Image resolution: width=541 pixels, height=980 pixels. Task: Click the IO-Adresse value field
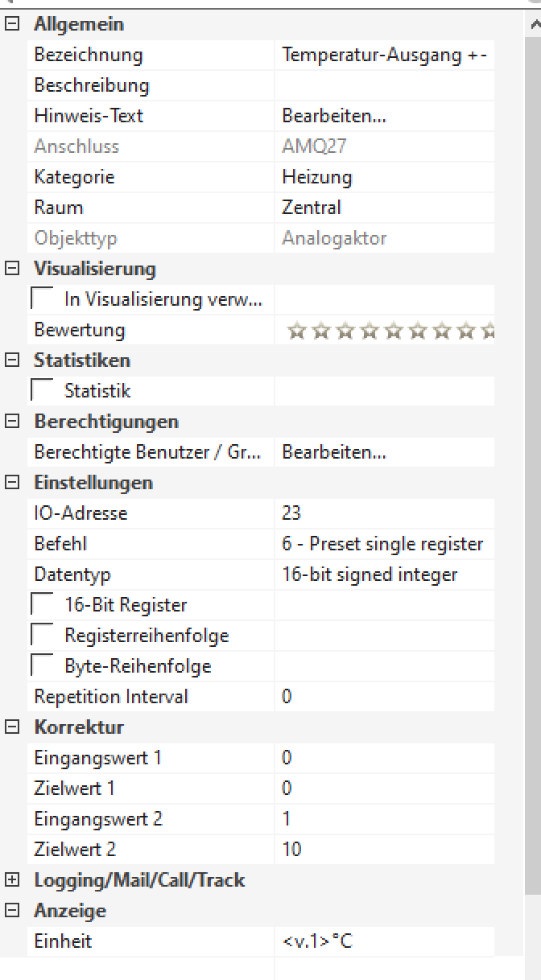pyautogui.click(x=383, y=513)
